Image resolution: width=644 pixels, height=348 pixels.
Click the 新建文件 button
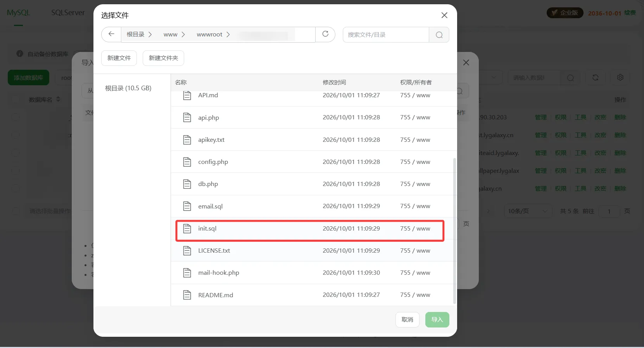[x=119, y=58]
